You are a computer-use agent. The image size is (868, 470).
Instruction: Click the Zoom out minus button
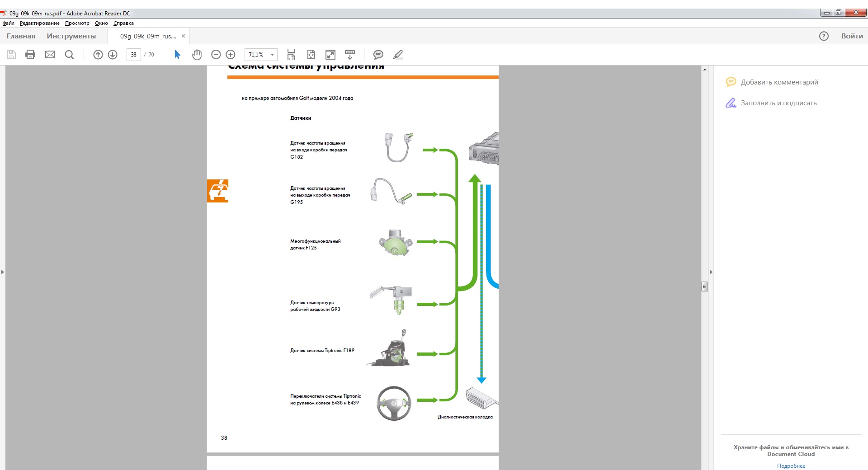point(216,55)
